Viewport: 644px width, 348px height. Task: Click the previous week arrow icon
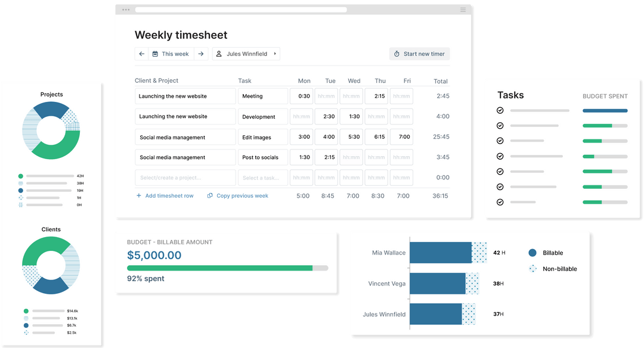pos(141,54)
